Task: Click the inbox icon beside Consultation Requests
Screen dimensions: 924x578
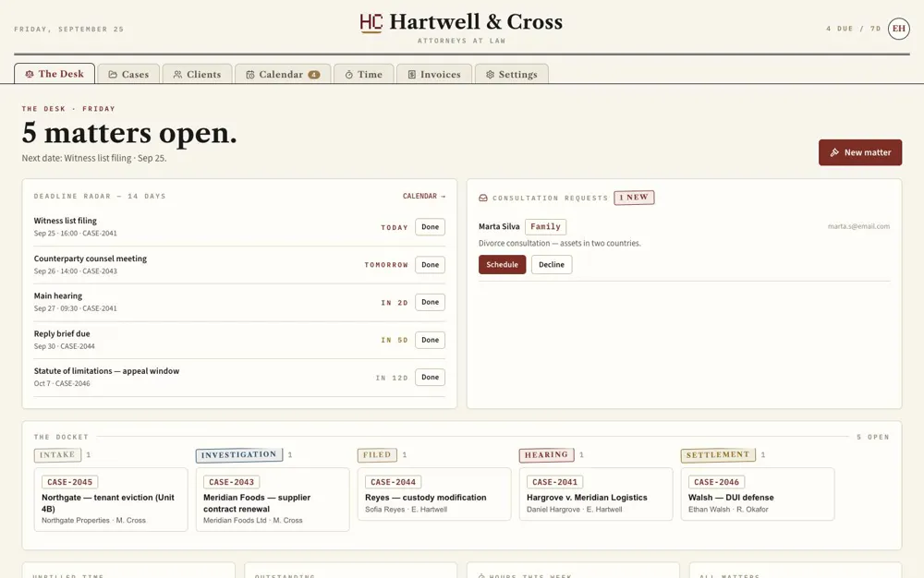Action: [x=483, y=198]
